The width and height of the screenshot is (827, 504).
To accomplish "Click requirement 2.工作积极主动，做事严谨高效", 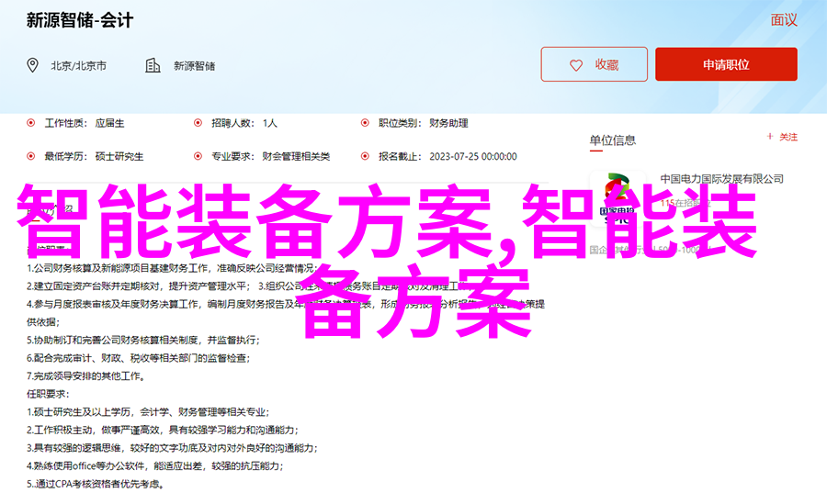I will point(163,430).
